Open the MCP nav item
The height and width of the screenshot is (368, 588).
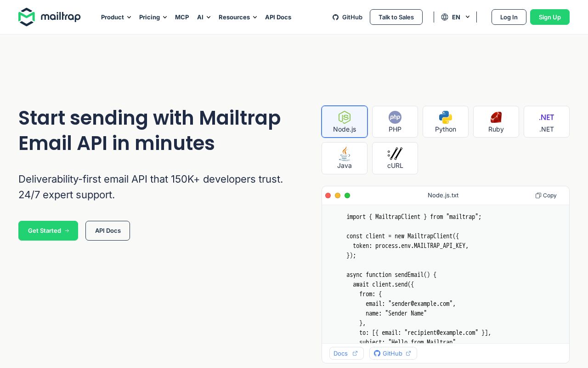coord(182,17)
